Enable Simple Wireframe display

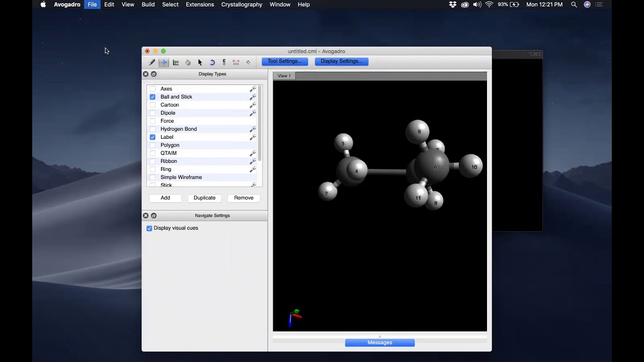pyautogui.click(x=152, y=177)
